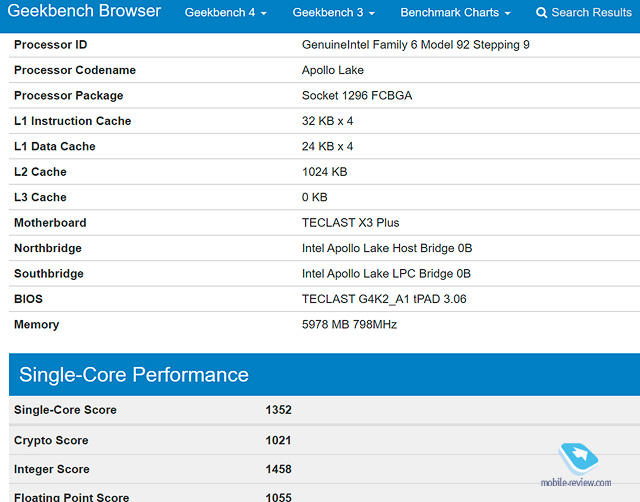This screenshot has width=640, height=502.
Task: Click the Processor Package label
Action: (69, 96)
